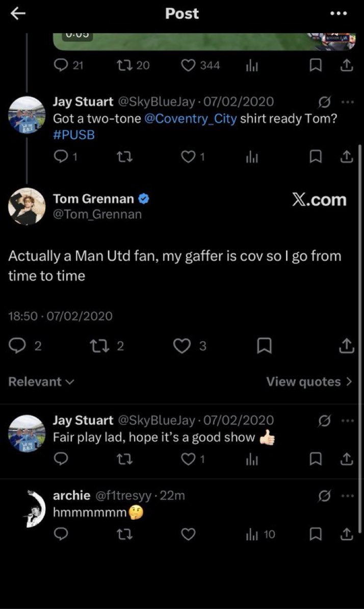Open View quotes
This screenshot has width=364, height=609.
[309, 382]
